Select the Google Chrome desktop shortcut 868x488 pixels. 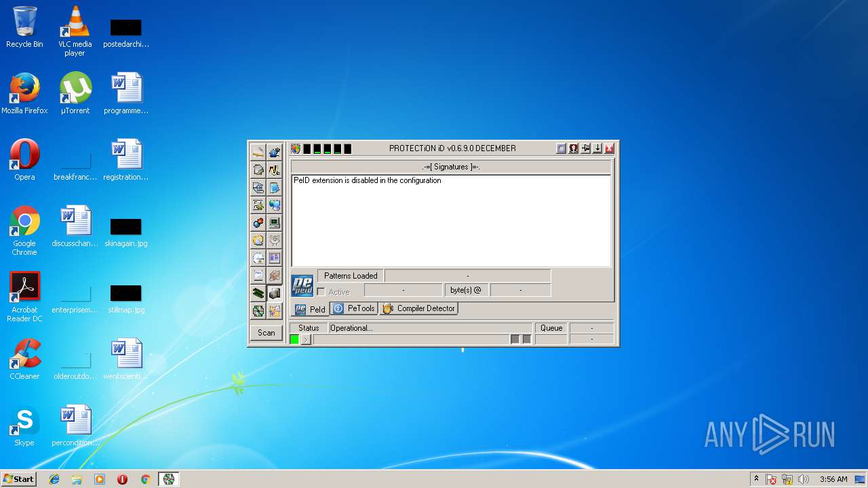point(24,230)
